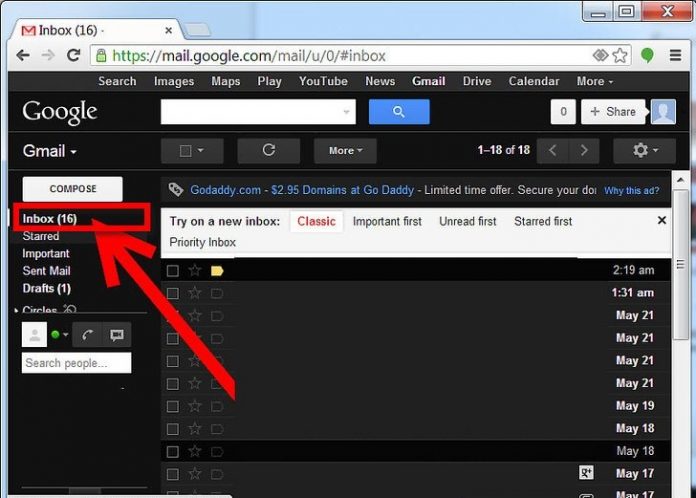Click the COMPOSE button

pos(73,189)
